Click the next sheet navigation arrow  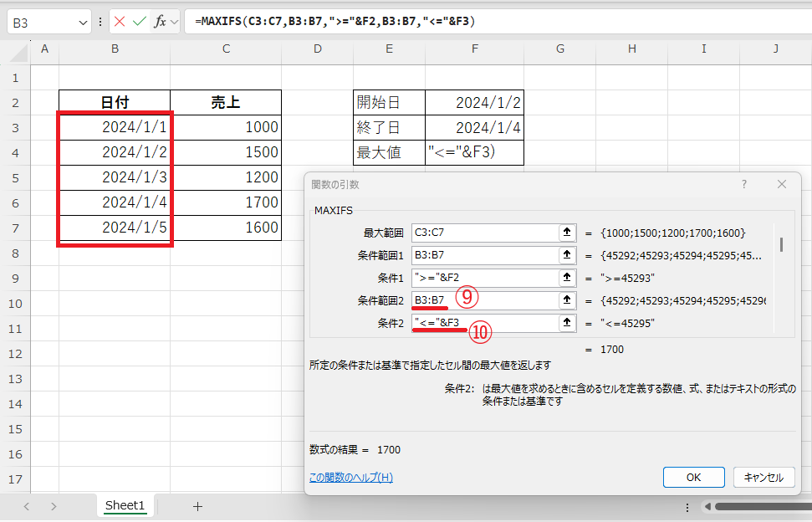click(x=54, y=506)
